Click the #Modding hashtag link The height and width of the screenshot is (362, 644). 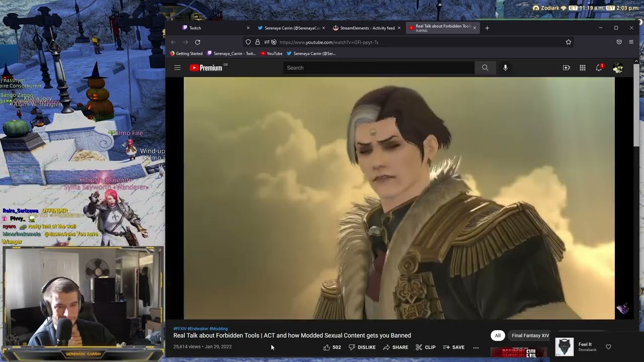coord(218,329)
